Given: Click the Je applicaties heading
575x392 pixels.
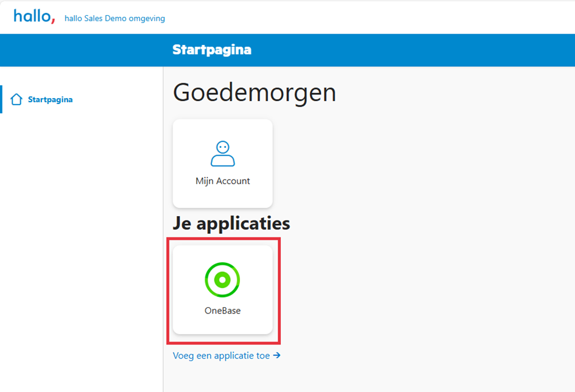Looking at the screenshot, I should click(x=231, y=223).
